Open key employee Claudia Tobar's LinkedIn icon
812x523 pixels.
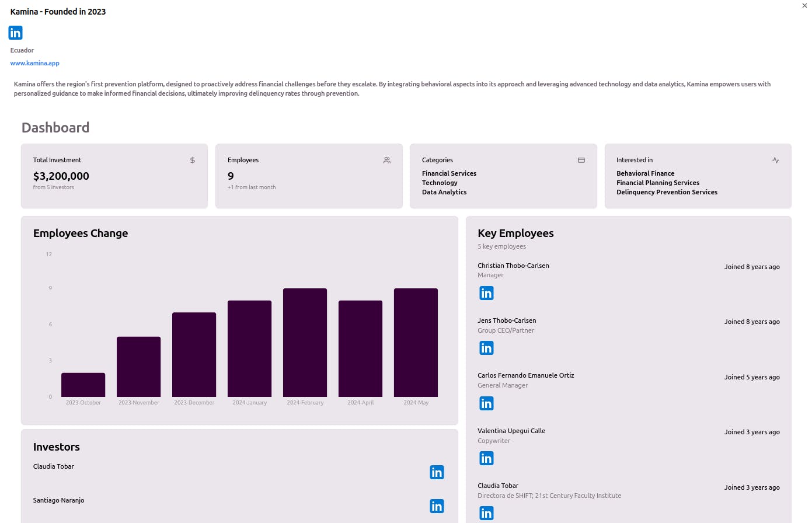[x=486, y=513]
